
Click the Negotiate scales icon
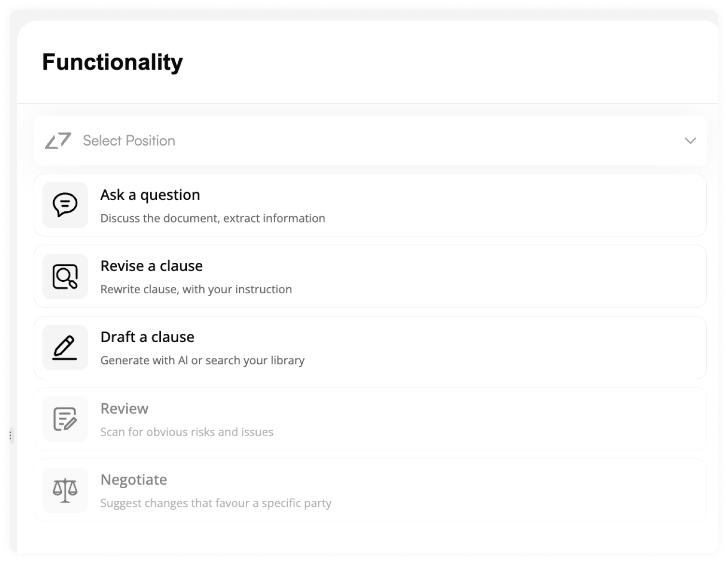click(x=65, y=490)
